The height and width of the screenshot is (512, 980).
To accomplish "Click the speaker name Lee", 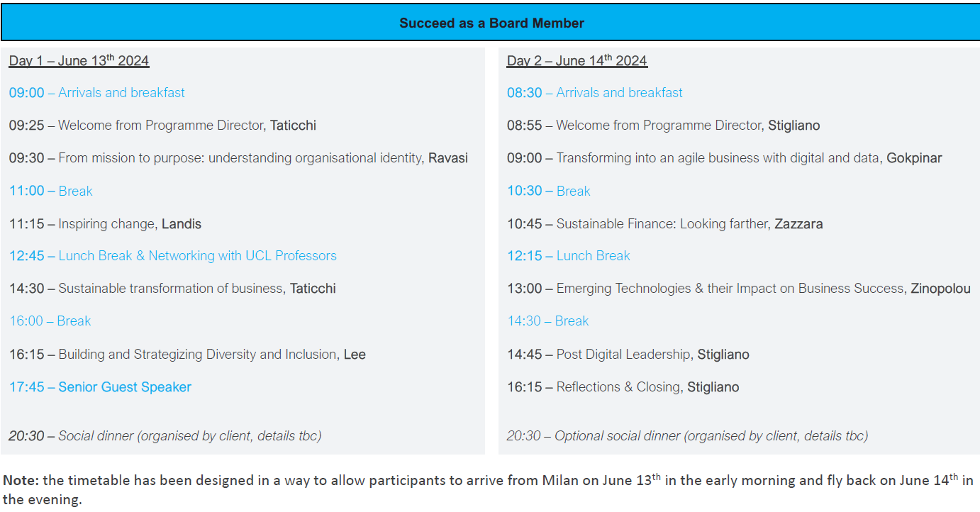I will [x=355, y=355].
